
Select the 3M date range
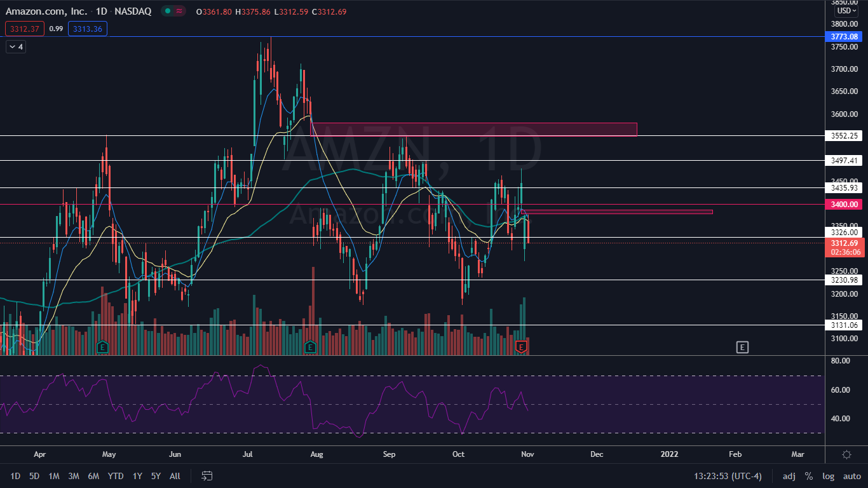pyautogui.click(x=74, y=476)
